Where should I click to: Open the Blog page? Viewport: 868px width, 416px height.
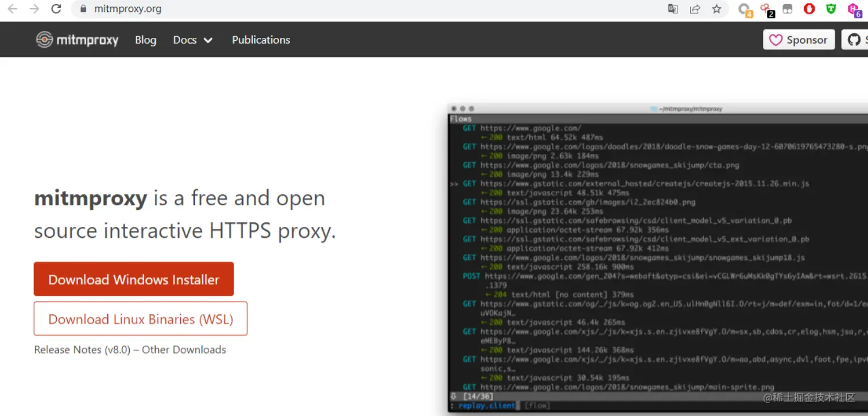click(x=145, y=40)
